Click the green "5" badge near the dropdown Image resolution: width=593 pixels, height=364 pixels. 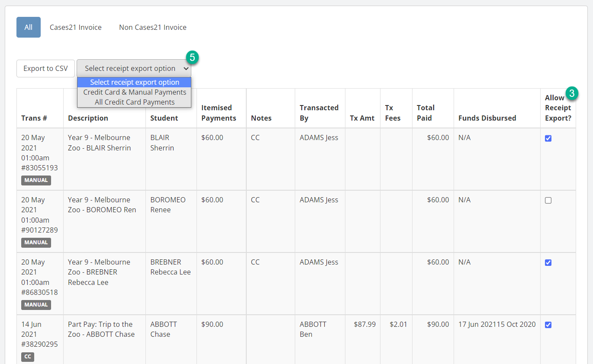click(192, 57)
